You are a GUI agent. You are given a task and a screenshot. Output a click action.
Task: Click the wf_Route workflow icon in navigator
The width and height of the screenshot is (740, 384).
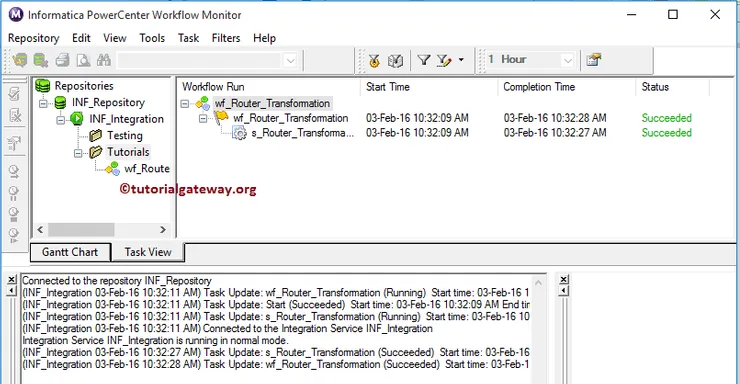112,168
